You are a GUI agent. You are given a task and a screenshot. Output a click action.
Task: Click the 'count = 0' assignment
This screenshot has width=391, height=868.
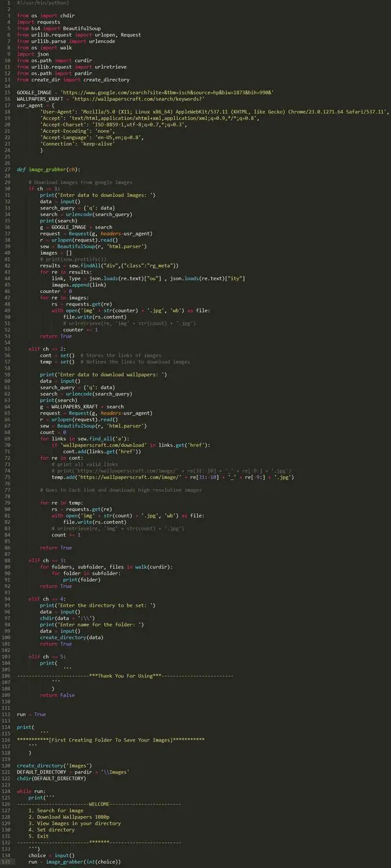click(x=53, y=432)
